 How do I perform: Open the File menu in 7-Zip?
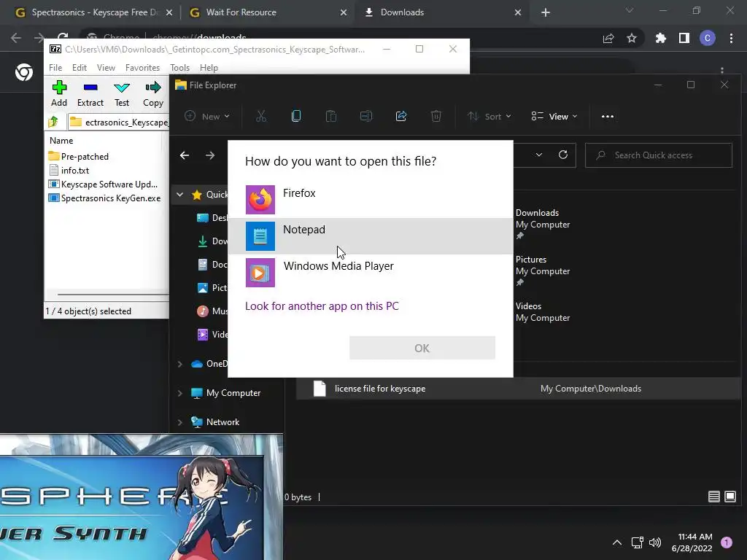coord(55,68)
